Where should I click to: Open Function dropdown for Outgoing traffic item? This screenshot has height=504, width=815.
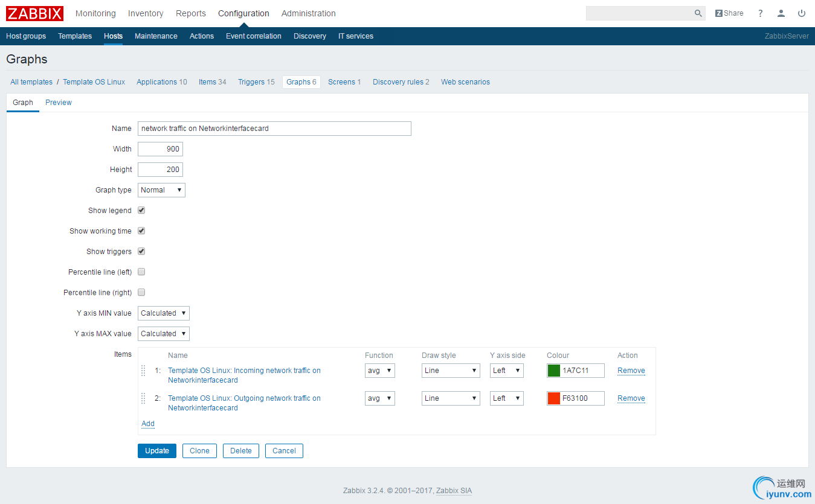click(380, 398)
